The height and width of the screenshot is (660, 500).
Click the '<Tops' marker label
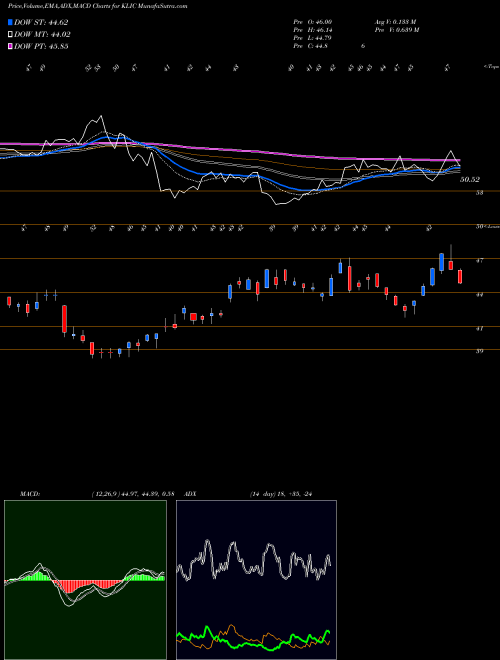(491, 67)
